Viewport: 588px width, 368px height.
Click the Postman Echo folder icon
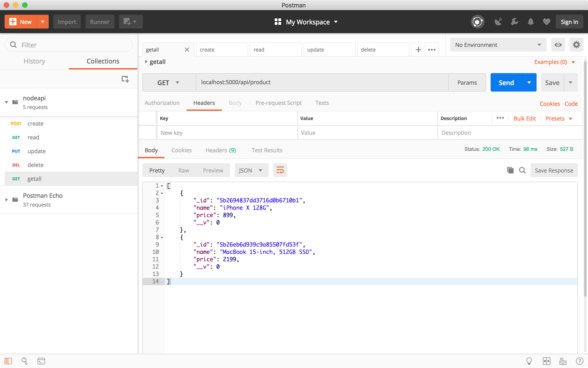point(15,200)
